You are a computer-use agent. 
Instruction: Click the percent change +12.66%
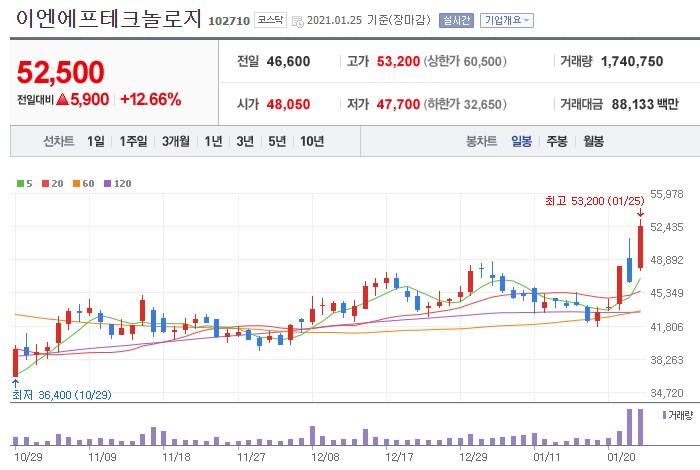click(151, 99)
